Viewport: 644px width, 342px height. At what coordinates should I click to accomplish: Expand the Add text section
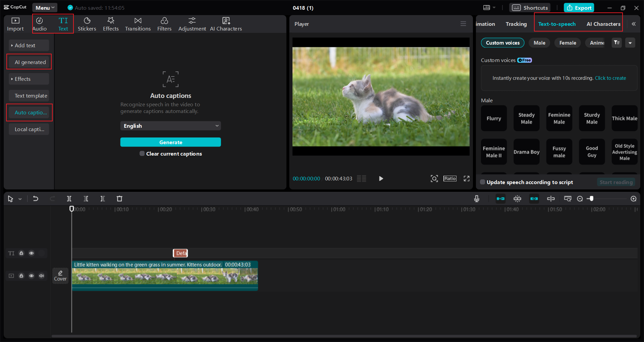pos(29,45)
